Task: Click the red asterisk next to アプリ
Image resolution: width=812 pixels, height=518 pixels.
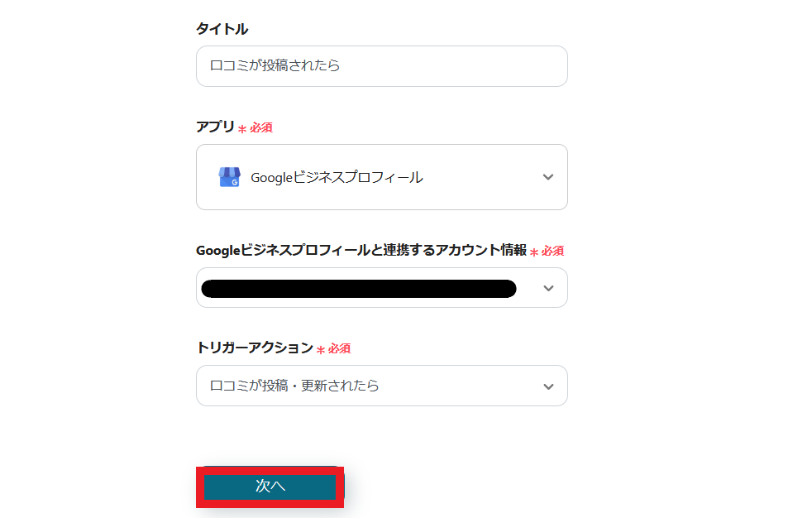Action: pos(242,129)
